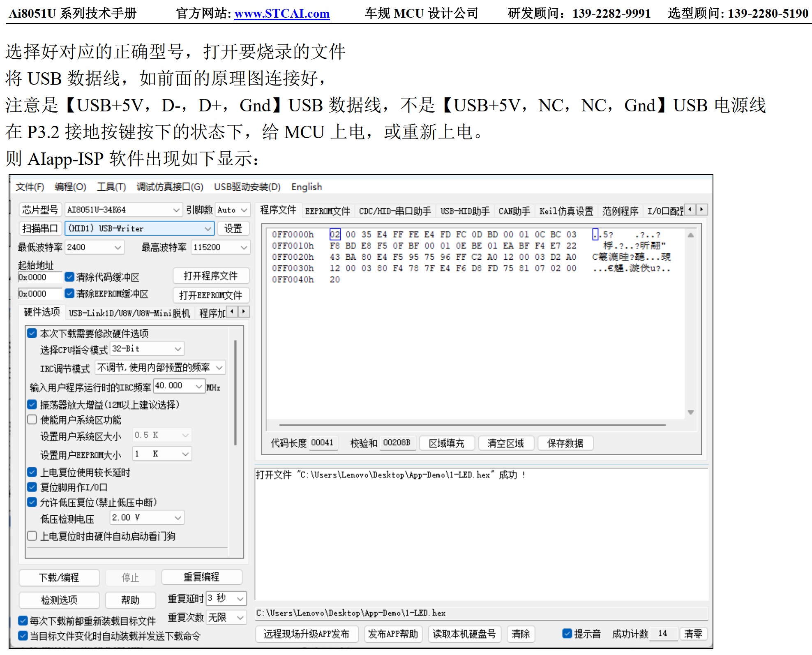The image size is (812, 655).
Task: Click hardware options tab left scroll arrow
Action: 232,311
